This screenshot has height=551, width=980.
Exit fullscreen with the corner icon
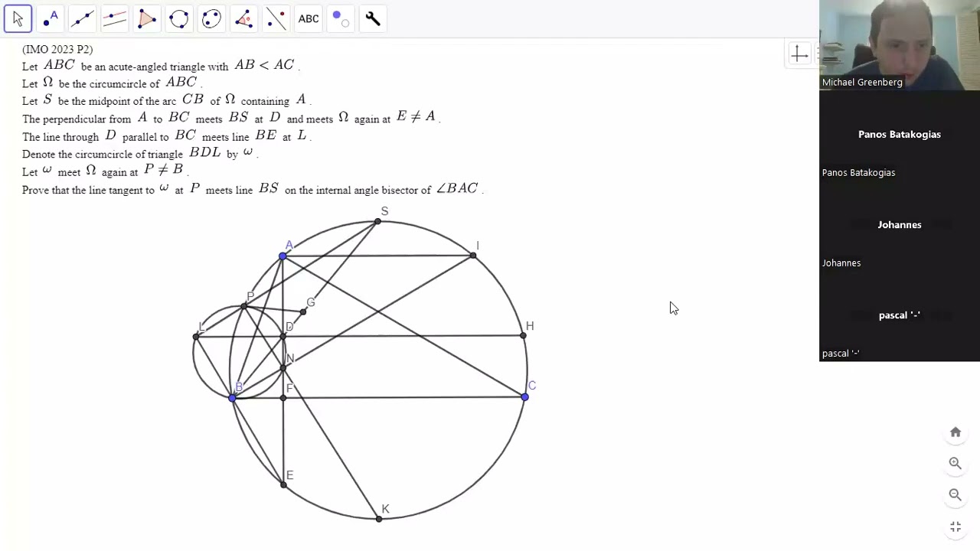(955, 527)
